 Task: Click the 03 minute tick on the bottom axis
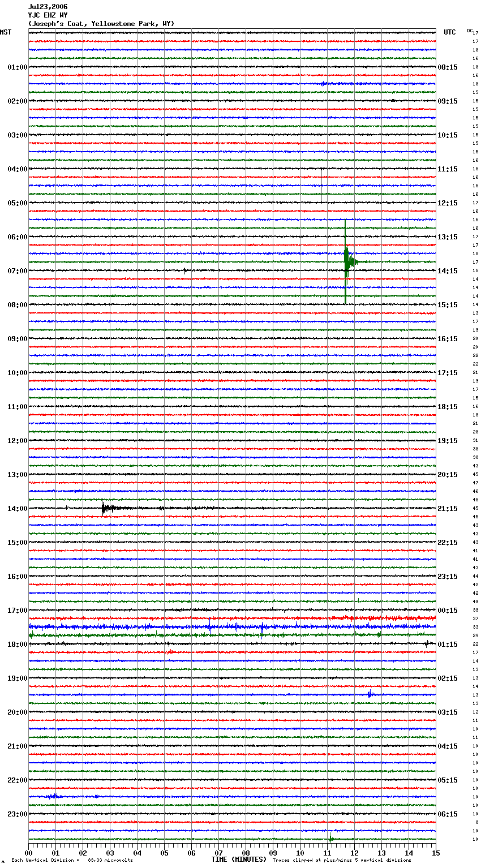click(x=110, y=853)
